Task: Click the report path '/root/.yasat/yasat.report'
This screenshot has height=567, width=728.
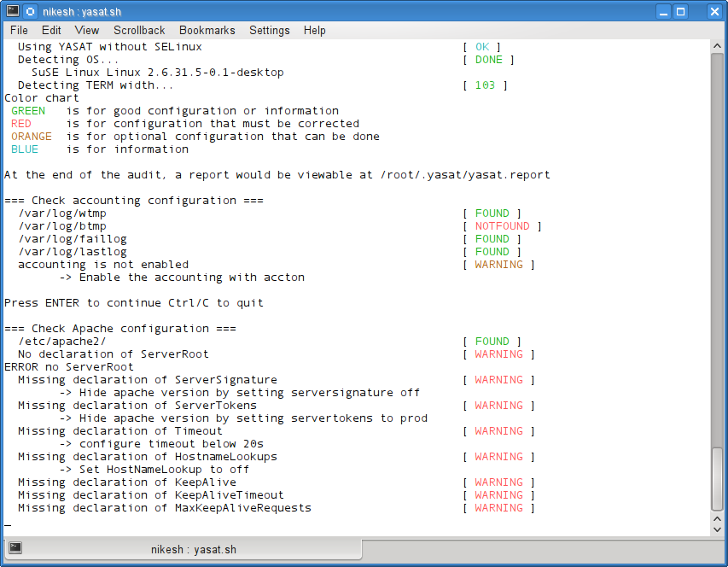Action: coord(465,175)
